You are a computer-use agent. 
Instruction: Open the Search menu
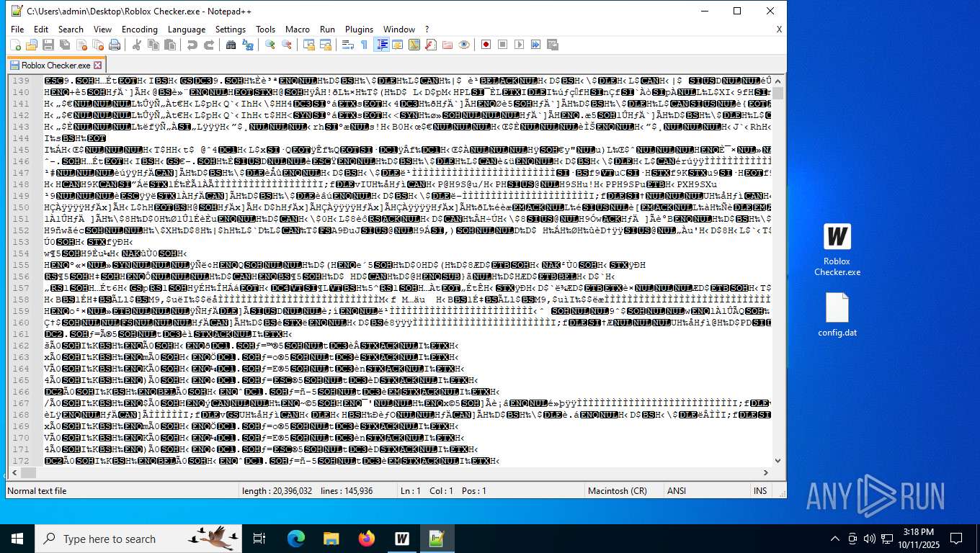point(71,30)
